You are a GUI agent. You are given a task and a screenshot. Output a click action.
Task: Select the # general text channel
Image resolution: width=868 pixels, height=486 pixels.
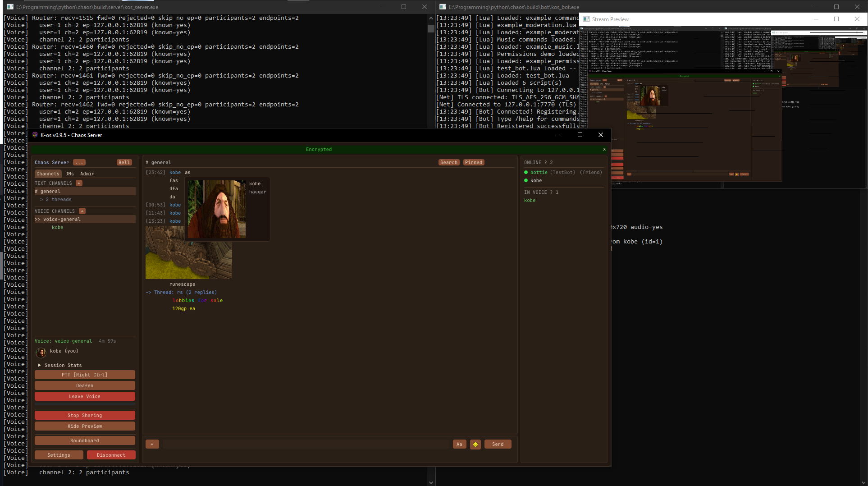tap(85, 192)
